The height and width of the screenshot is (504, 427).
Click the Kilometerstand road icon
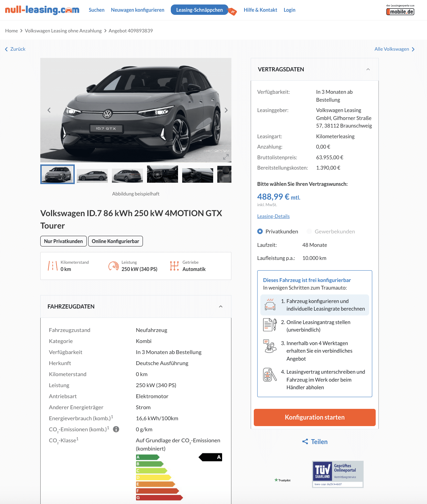click(52, 266)
